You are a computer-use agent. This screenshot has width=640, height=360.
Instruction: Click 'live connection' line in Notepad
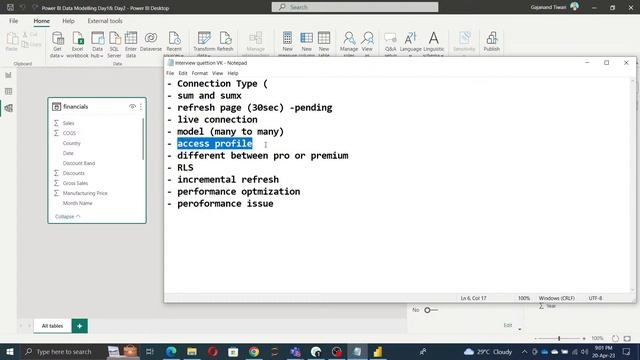(217, 120)
